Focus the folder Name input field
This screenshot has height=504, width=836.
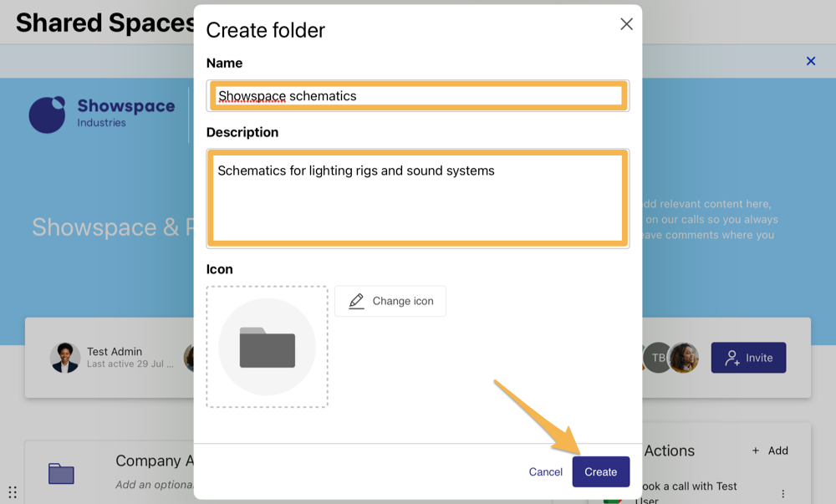point(418,95)
